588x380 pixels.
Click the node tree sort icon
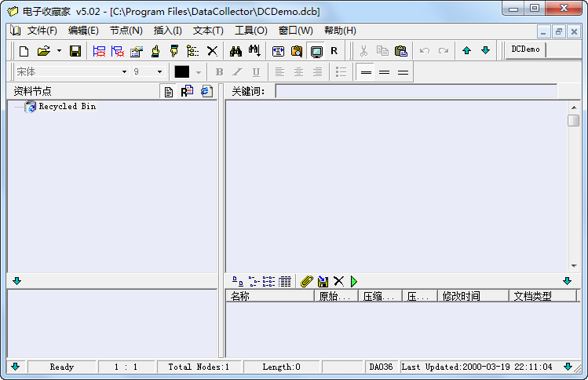(x=193, y=51)
